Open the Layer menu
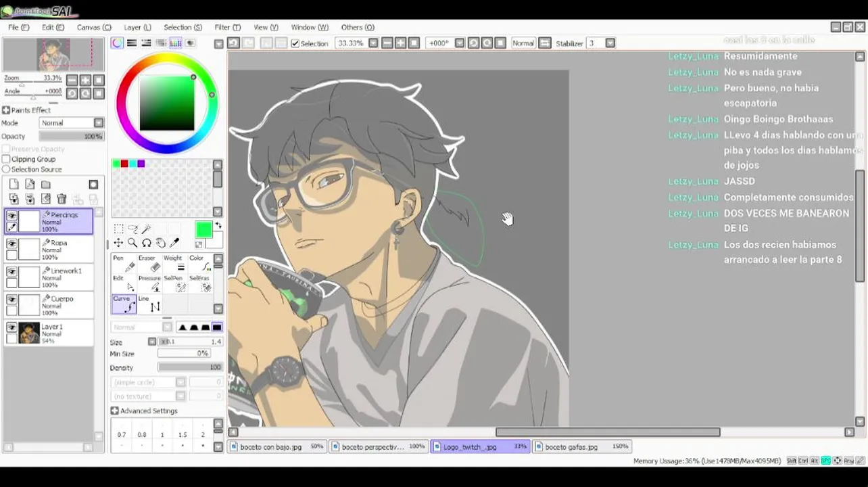The width and height of the screenshot is (868, 487). [137, 27]
